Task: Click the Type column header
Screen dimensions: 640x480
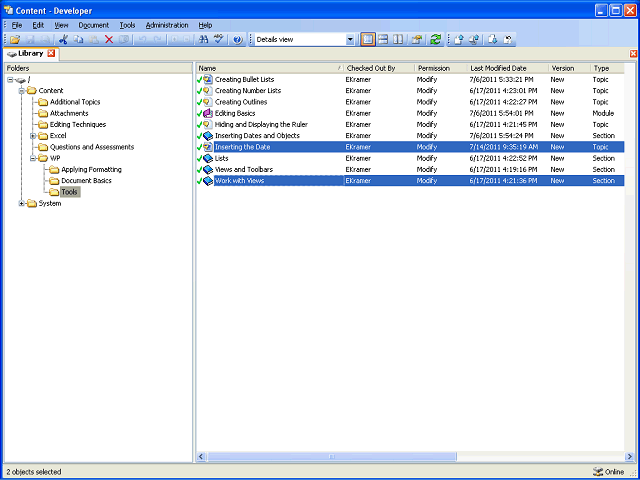Action: coord(607,68)
